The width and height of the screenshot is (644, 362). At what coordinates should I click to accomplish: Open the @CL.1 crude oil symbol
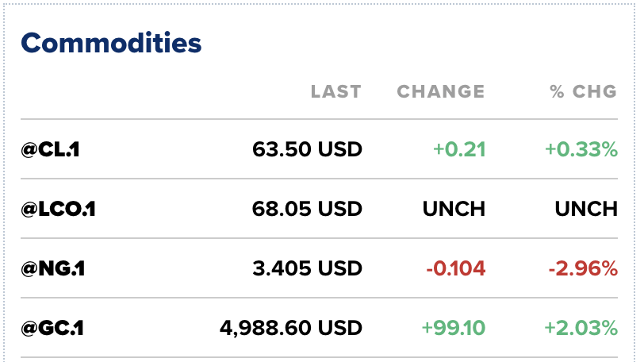tap(51, 149)
